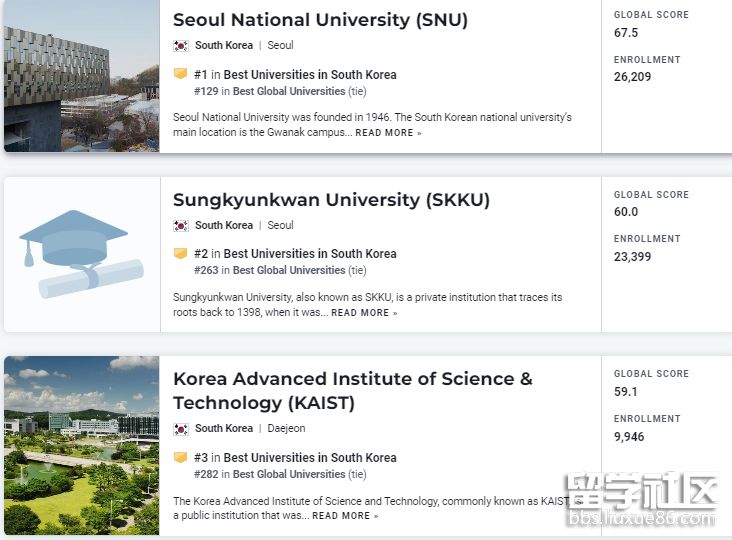
Task: Open Seoul National University (SNU) title link
Action: click(x=320, y=20)
